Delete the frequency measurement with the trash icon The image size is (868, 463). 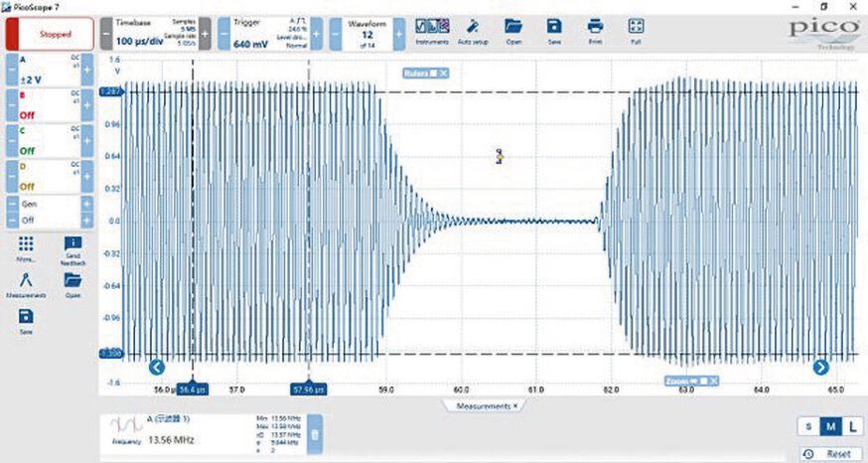[x=314, y=434]
